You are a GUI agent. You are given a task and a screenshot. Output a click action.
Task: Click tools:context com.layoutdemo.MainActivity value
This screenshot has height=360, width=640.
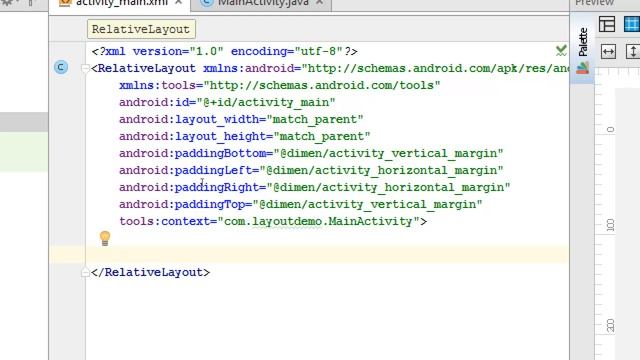tap(319, 222)
